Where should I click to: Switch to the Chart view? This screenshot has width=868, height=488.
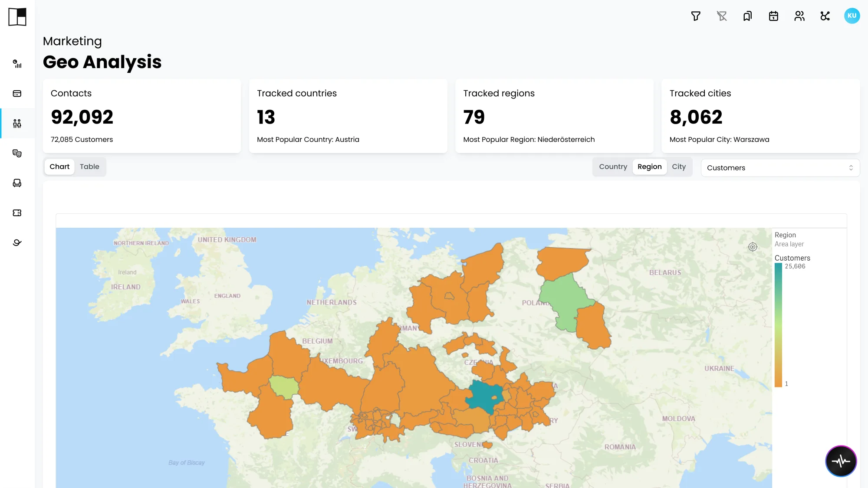(x=59, y=167)
